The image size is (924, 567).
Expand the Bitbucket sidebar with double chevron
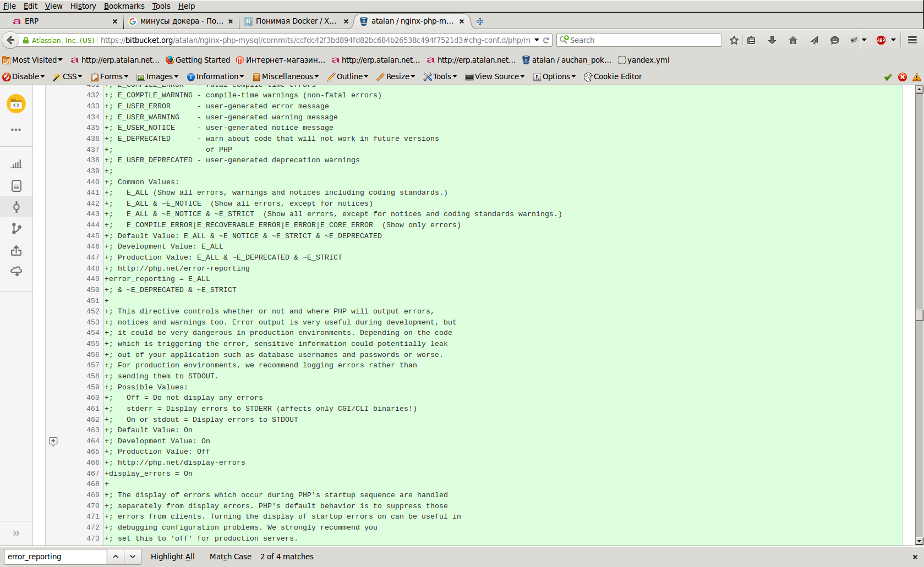[x=16, y=533]
